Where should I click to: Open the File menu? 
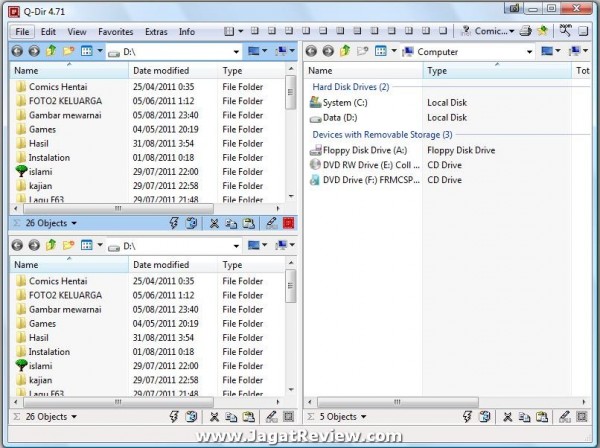click(23, 32)
